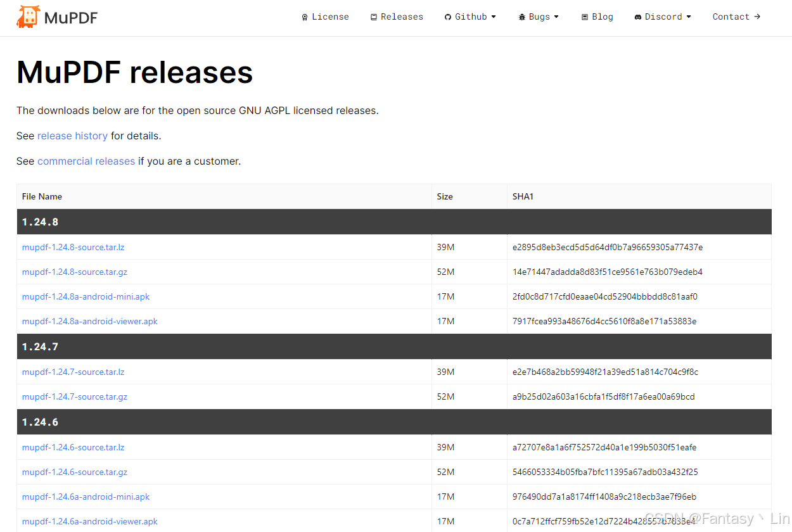Click the MuPDF brand name text
The width and height of the screenshot is (792, 532).
[x=71, y=18]
